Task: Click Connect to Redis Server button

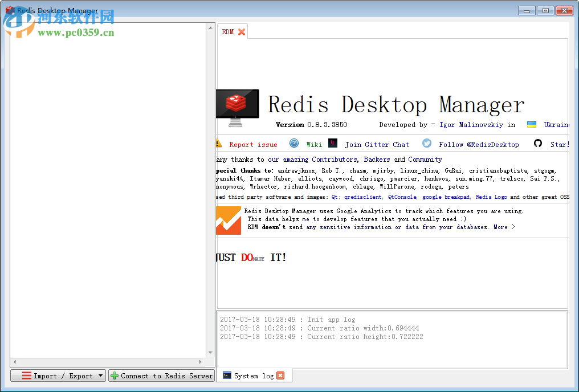Action: click(161, 375)
